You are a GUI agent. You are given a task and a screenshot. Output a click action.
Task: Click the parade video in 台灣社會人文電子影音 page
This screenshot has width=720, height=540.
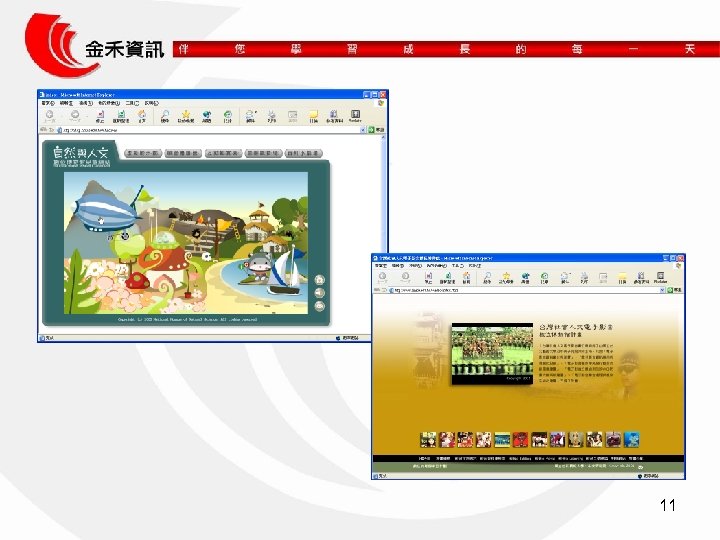click(x=492, y=354)
